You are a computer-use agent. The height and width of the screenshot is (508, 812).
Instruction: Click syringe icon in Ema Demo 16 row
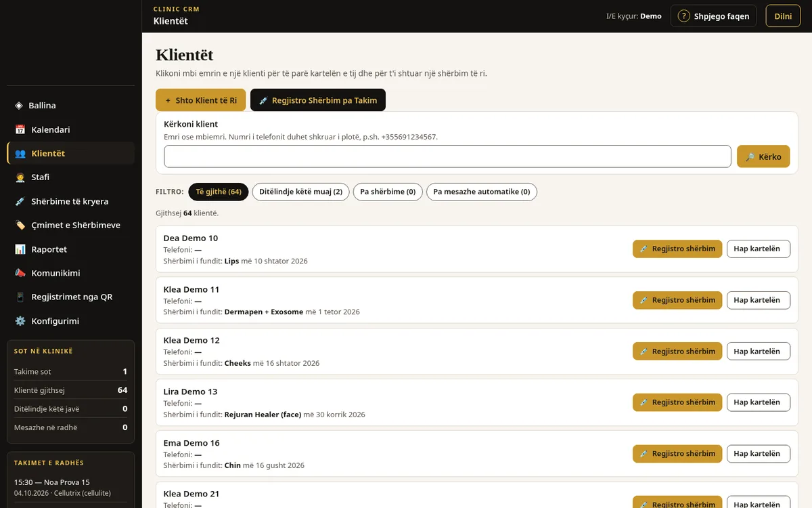644,454
